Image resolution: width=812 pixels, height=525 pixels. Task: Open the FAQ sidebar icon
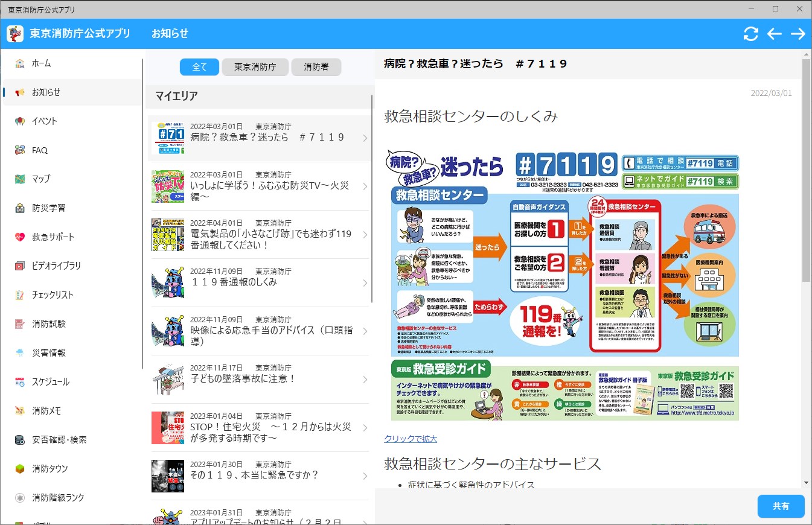point(20,150)
